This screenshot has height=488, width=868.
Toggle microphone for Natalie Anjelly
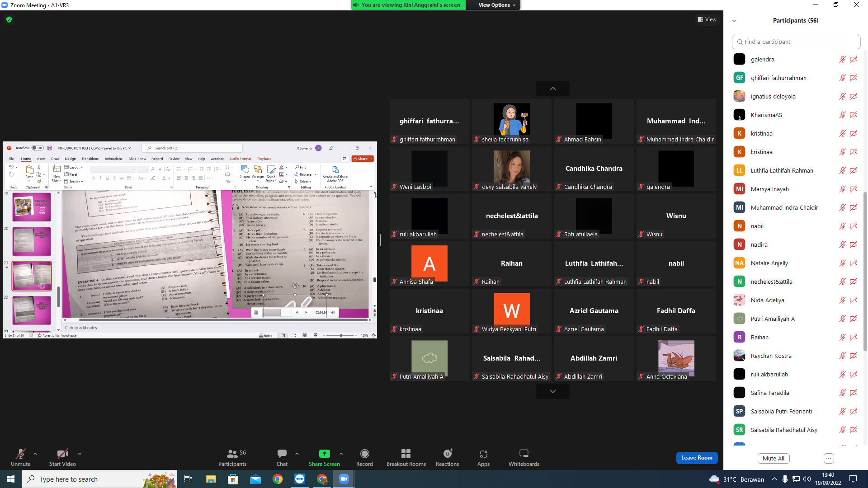pyautogui.click(x=842, y=263)
